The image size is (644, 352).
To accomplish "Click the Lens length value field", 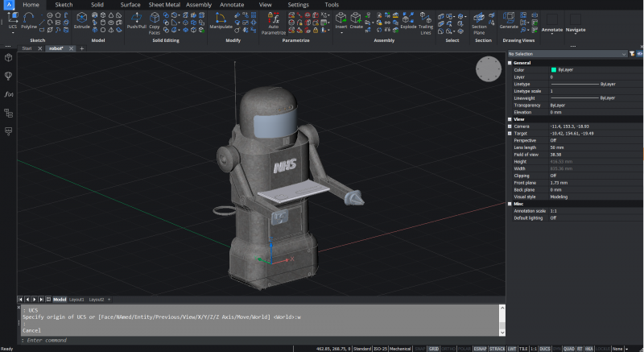I will point(596,147).
